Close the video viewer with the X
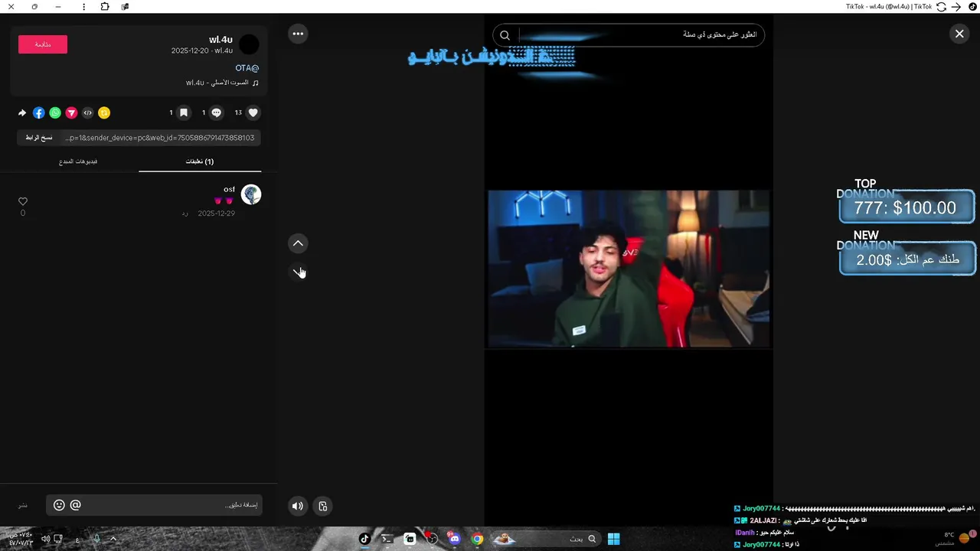 pos(959,34)
